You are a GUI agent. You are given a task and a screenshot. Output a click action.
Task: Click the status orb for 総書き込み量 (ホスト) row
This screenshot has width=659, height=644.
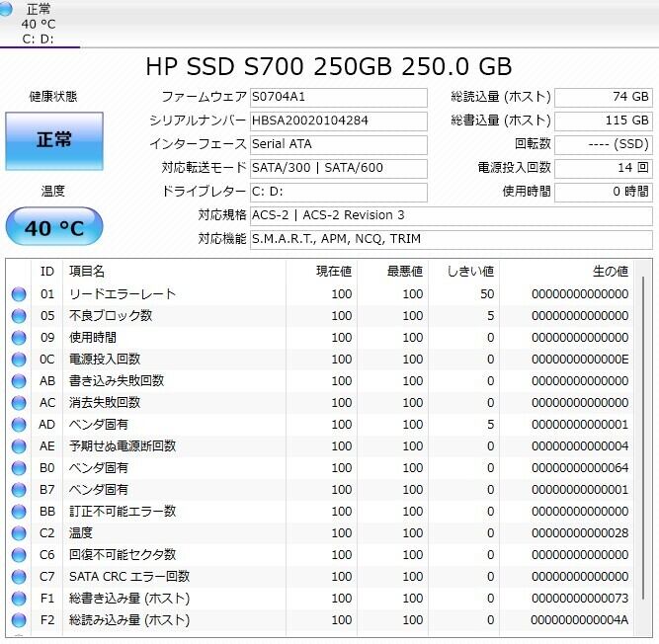click(x=19, y=599)
